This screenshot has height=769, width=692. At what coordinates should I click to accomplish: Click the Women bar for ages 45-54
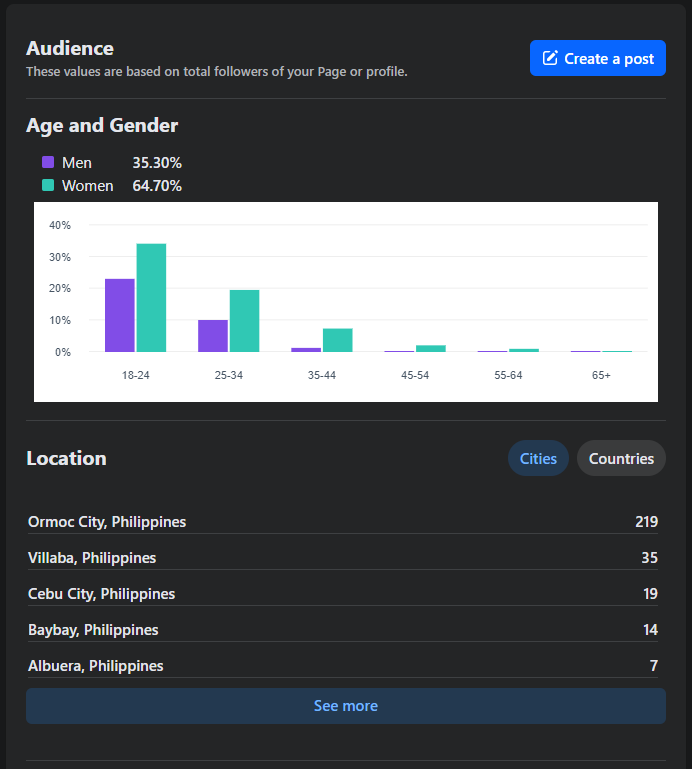click(430, 348)
